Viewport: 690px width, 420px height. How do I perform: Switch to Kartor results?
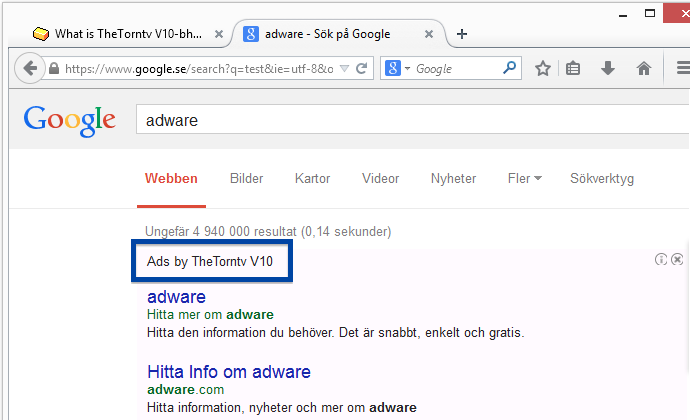coord(312,178)
